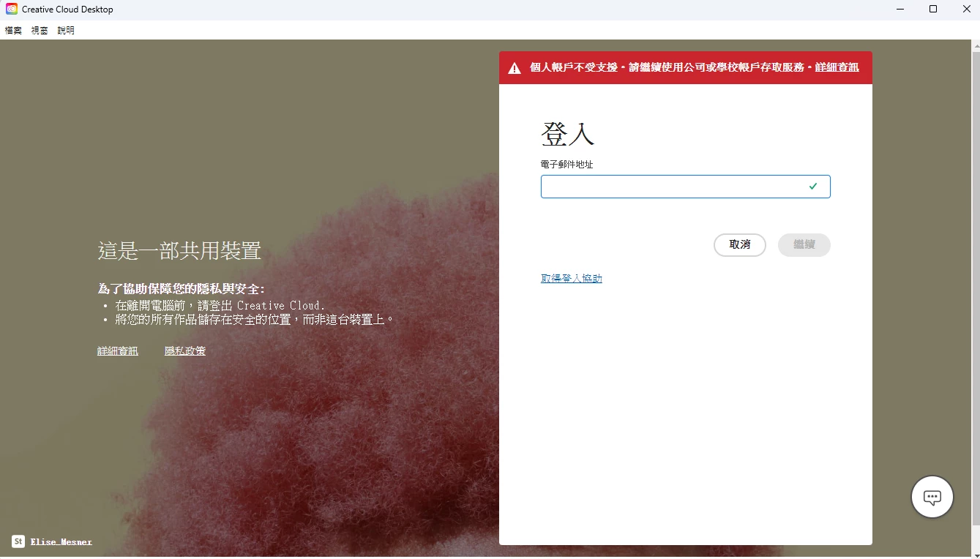Viewport: 980px width, 559px height.
Task: Open the 取得登入協助 link
Action: point(572,279)
